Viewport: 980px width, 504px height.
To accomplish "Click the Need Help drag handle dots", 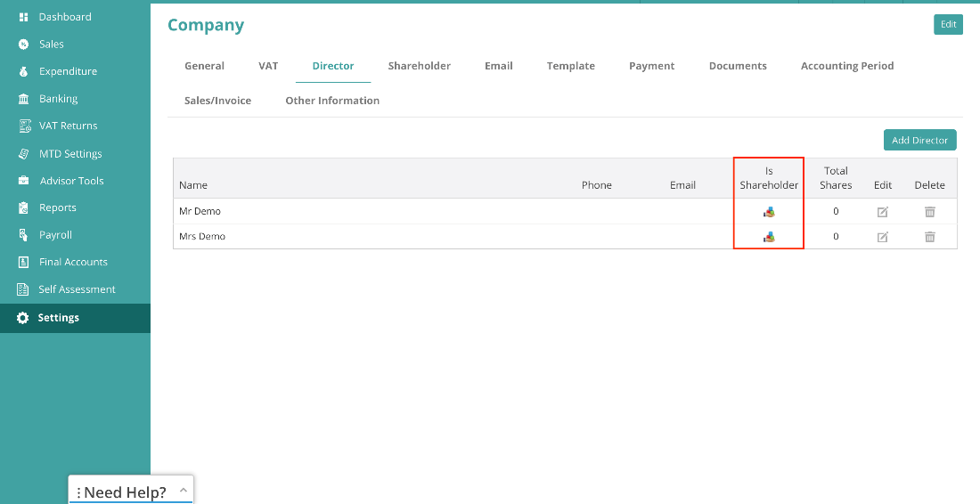I will tap(78, 492).
